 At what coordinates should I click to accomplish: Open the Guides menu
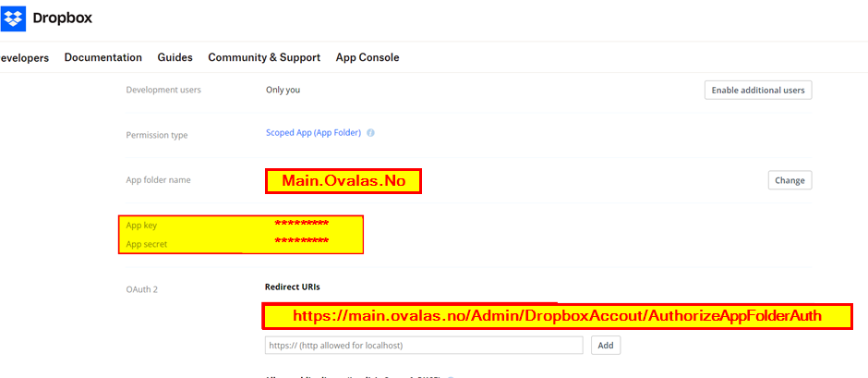coord(175,57)
